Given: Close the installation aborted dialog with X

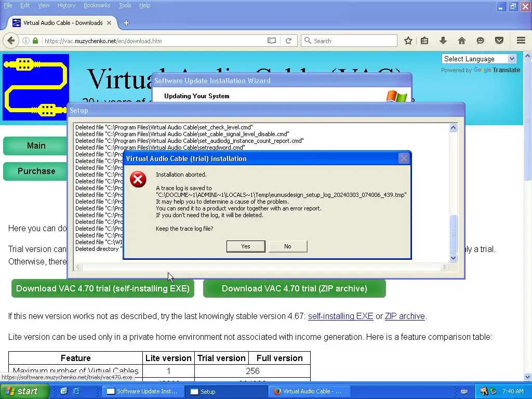Looking at the screenshot, I should click(x=403, y=158).
